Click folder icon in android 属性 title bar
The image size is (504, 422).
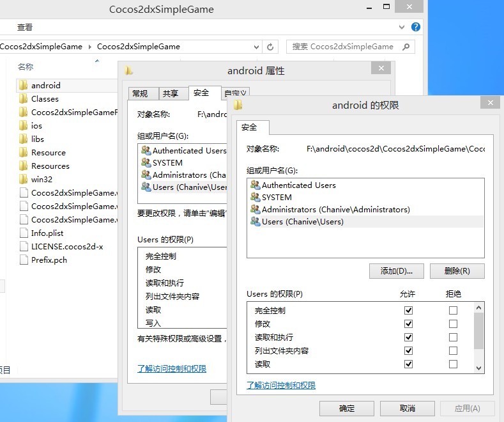128,70
